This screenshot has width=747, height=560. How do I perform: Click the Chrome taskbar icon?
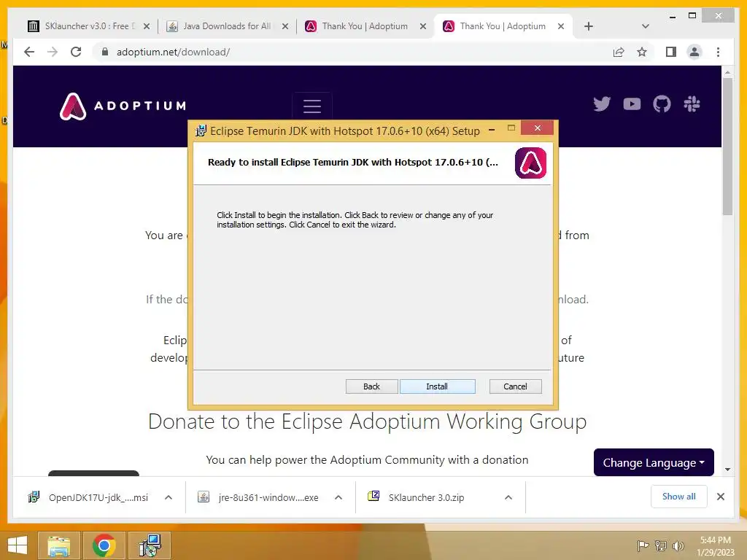click(104, 545)
